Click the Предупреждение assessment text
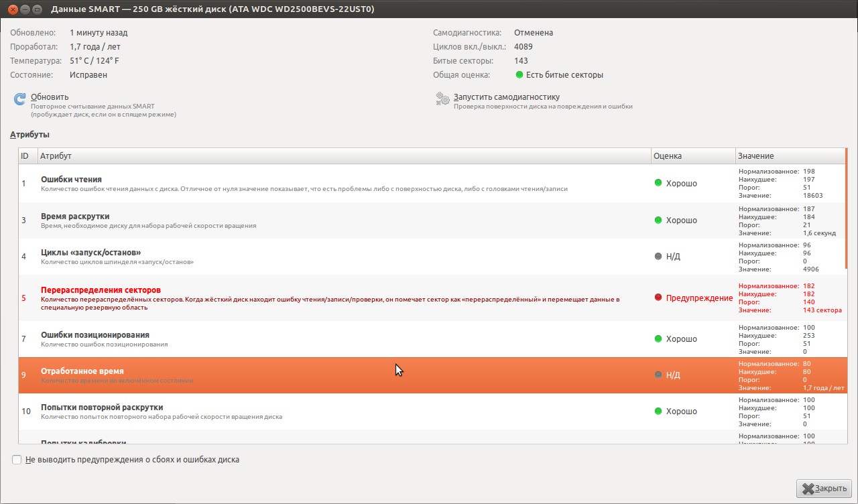 699,298
